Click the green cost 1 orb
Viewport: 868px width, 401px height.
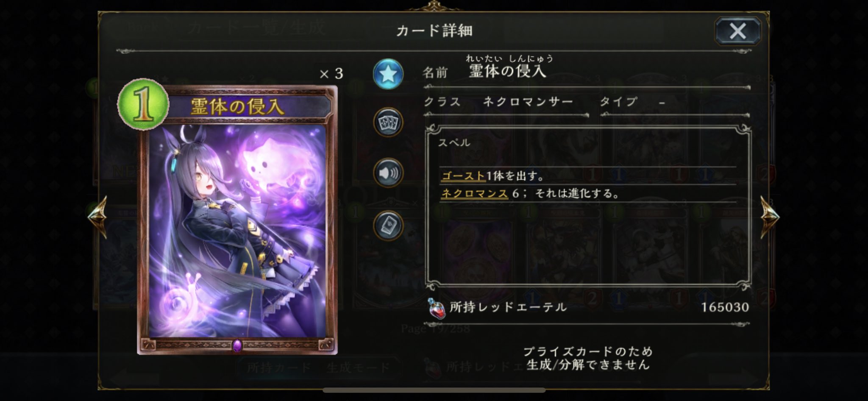point(143,104)
